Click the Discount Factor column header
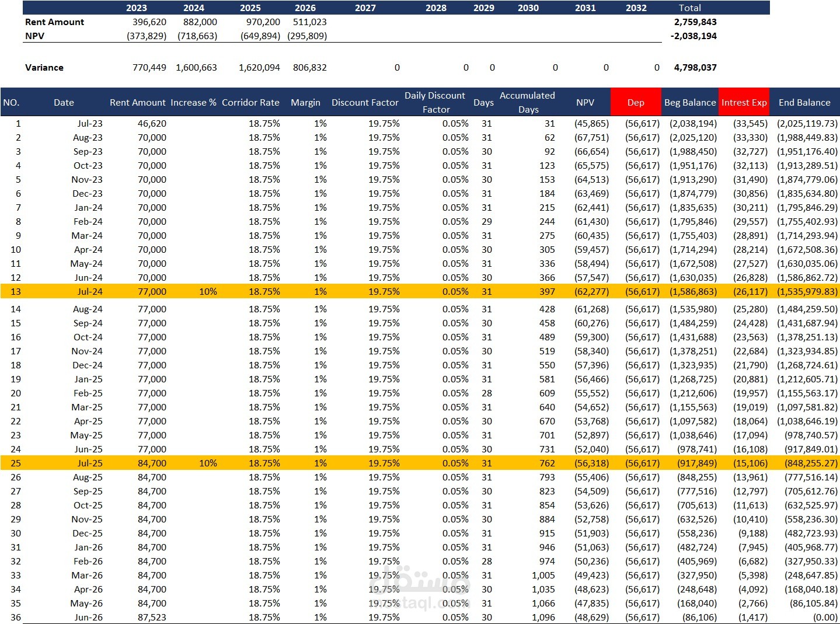This screenshot has height=624, width=840. point(365,102)
